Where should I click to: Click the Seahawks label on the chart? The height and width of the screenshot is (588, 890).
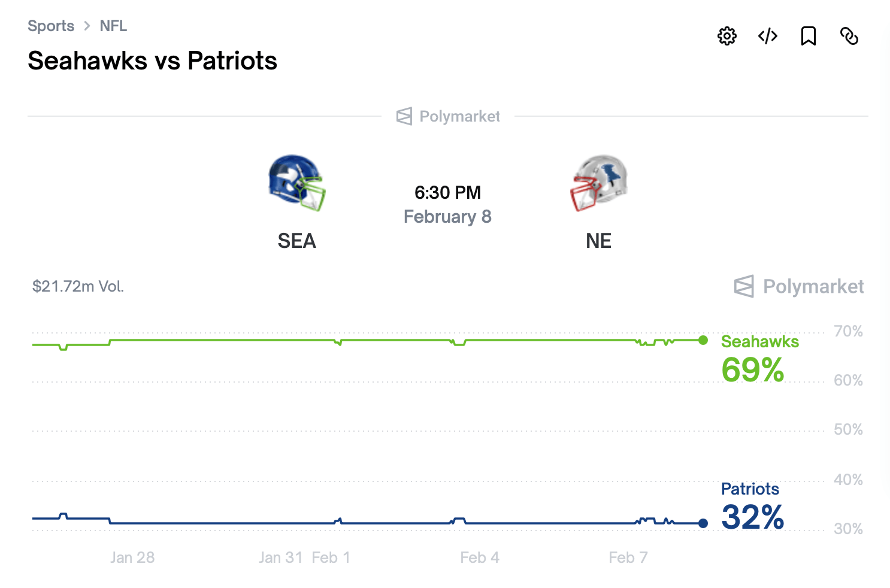tap(759, 341)
